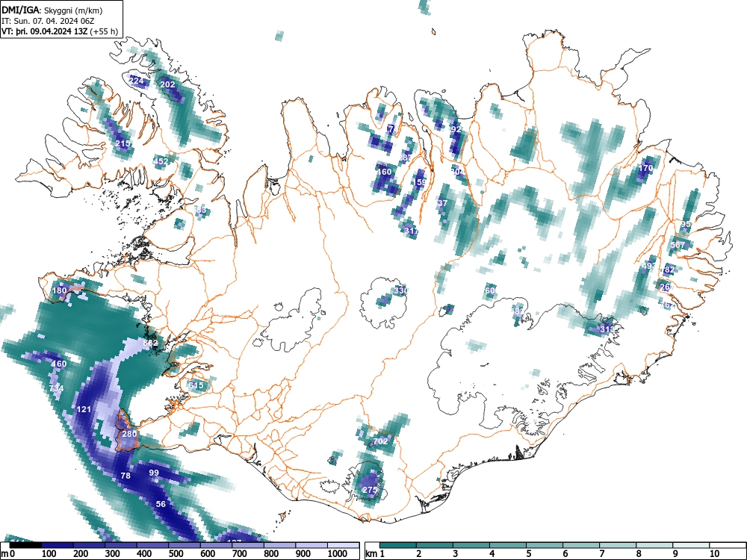
Task: Select the swatch between 500 and 600 m
Action: tap(185, 545)
